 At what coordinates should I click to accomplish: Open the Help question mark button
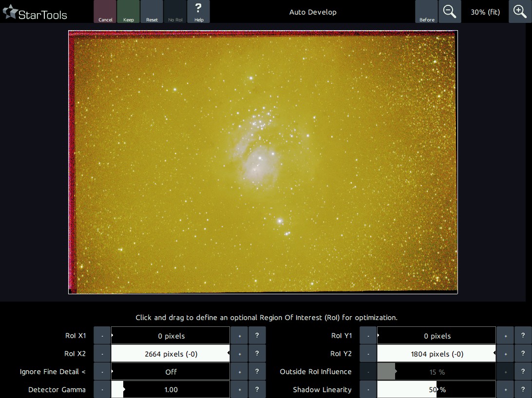coord(198,12)
